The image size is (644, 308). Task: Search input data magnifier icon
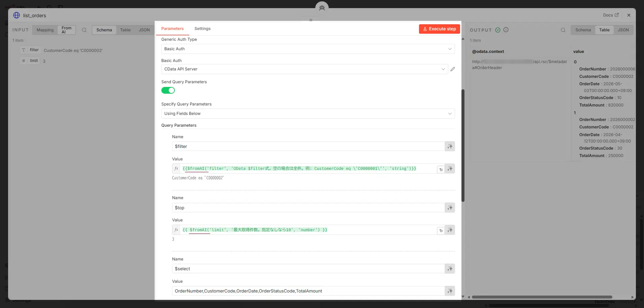(x=84, y=30)
